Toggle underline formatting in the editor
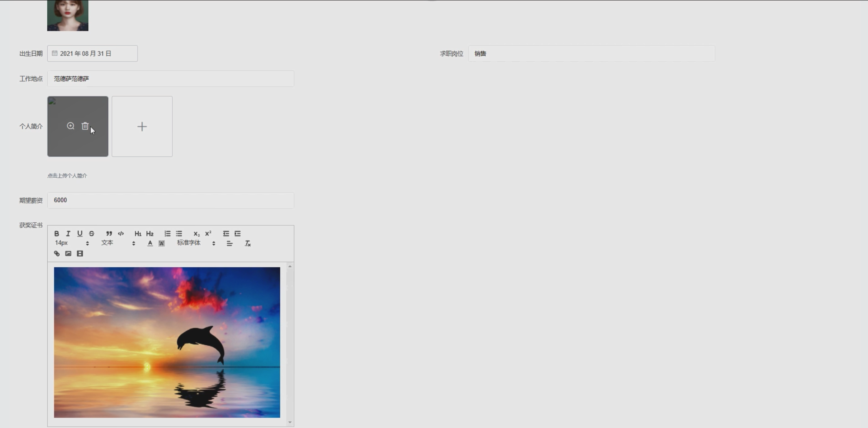This screenshot has width=868, height=428. pos(80,233)
